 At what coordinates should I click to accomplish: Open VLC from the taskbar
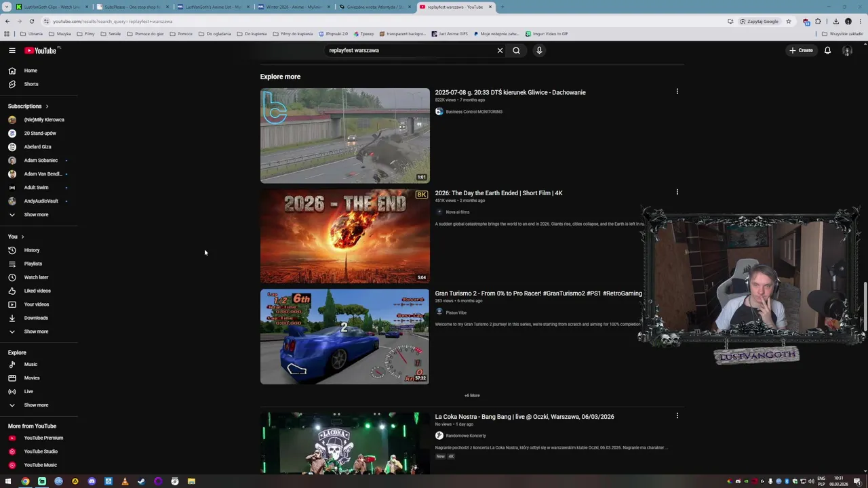125,481
